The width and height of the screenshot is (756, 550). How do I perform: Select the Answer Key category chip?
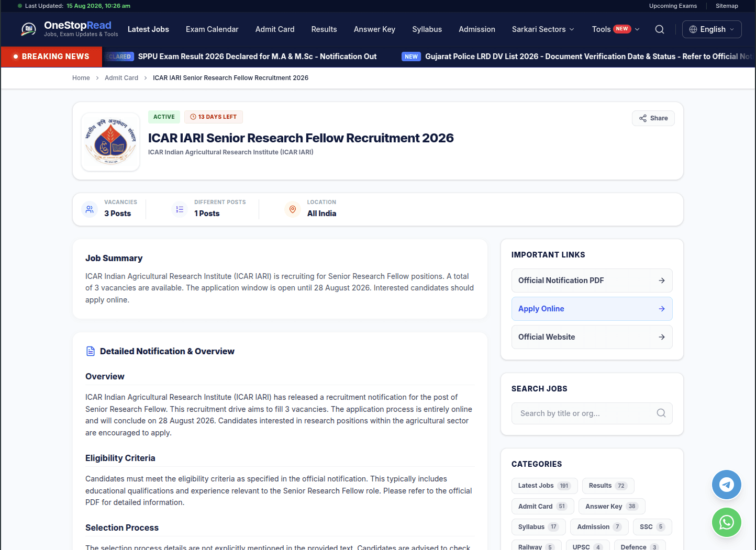pos(612,507)
